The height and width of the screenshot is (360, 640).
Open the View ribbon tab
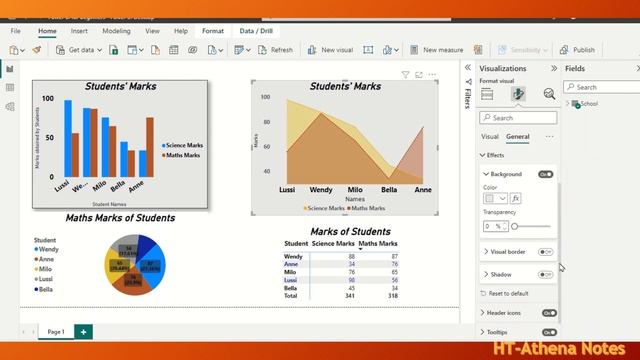(x=152, y=31)
